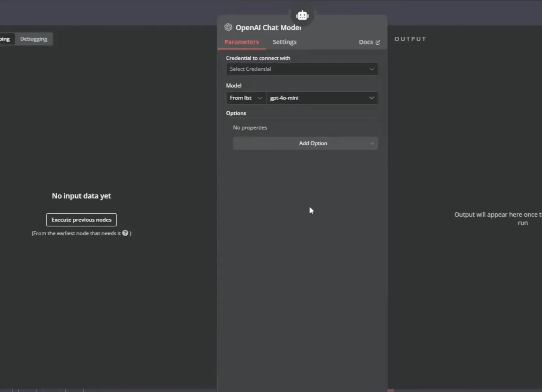Open the Select Credential dropdown
The image size is (542, 392).
point(302,69)
